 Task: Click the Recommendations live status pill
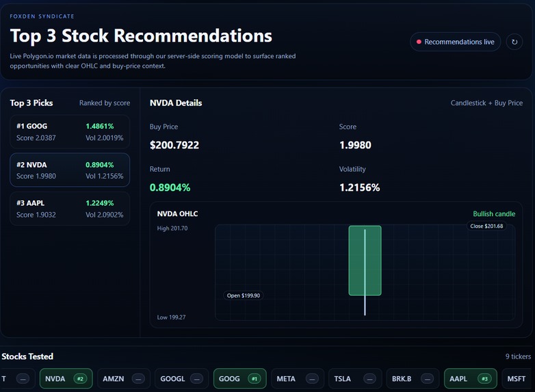tap(455, 42)
